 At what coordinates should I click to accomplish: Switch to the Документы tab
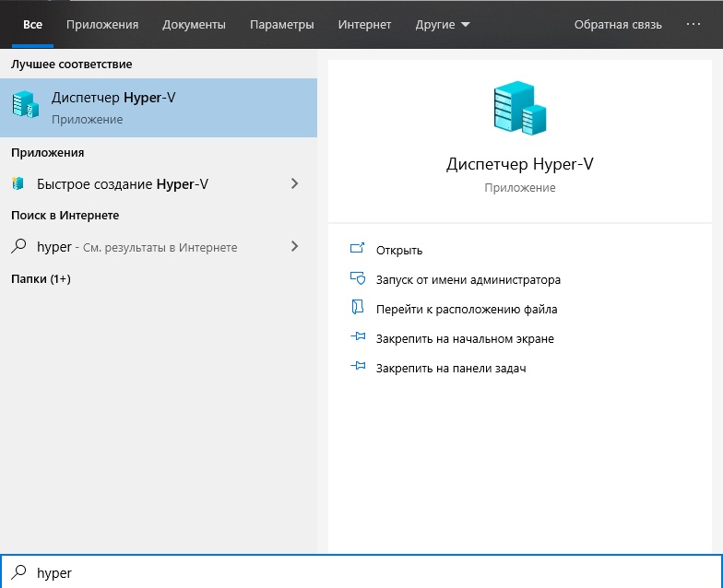[x=192, y=25]
